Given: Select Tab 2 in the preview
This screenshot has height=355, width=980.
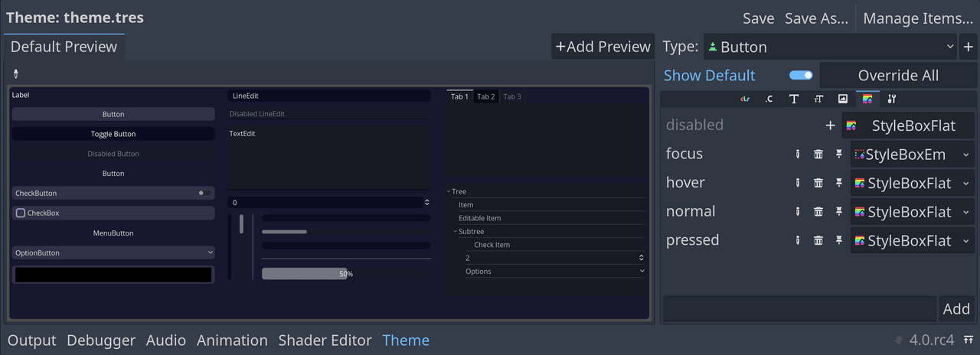Looking at the screenshot, I should click(486, 97).
